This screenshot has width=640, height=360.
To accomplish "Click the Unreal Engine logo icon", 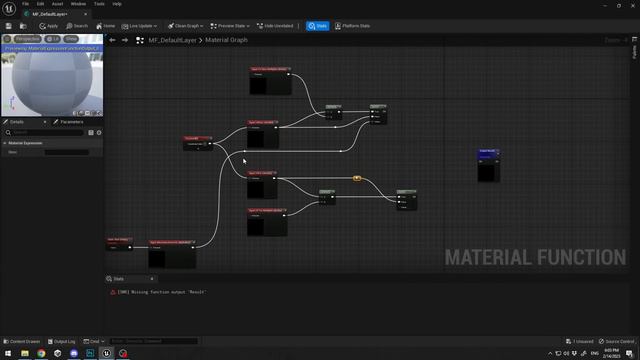I will (x=9, y=8).
